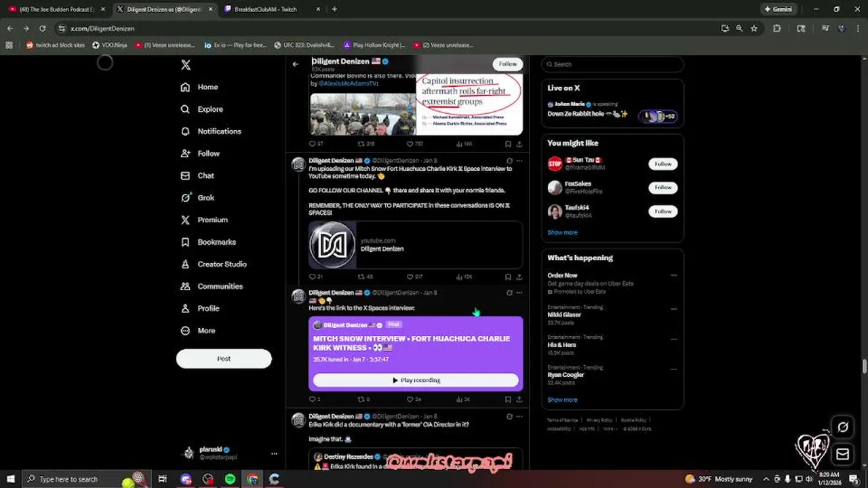This screenshot has height=488, width=868.
Task: Click the X search box
Action: click(x=612, y=64)
